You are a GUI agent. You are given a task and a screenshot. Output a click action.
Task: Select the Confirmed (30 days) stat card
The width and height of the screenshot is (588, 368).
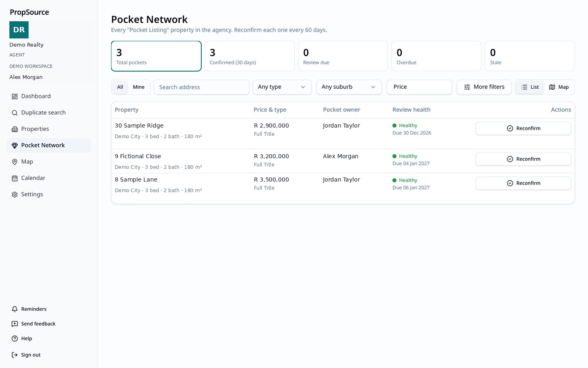[x=249, y=56]
